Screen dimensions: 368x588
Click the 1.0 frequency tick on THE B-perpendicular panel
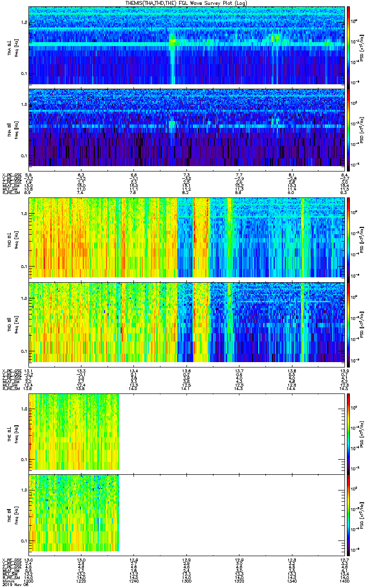[24, 409]
